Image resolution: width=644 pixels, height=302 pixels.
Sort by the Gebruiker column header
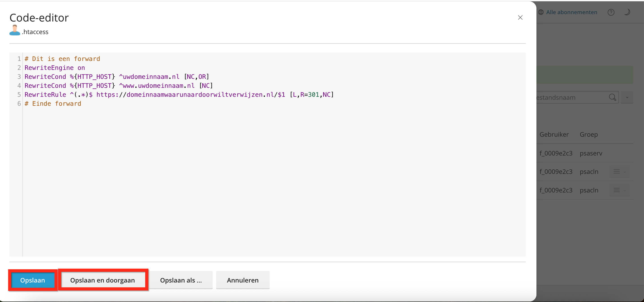(x=554, y=134)
